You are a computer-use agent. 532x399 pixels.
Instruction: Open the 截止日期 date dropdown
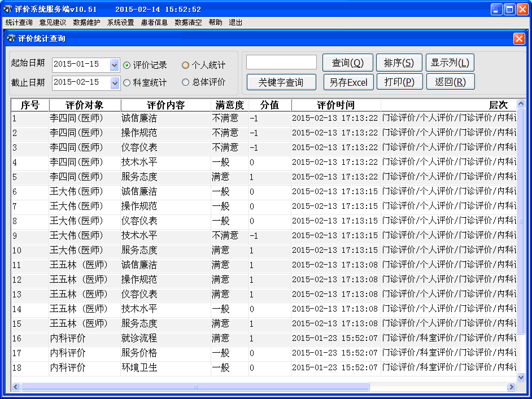tap(114, 83)
